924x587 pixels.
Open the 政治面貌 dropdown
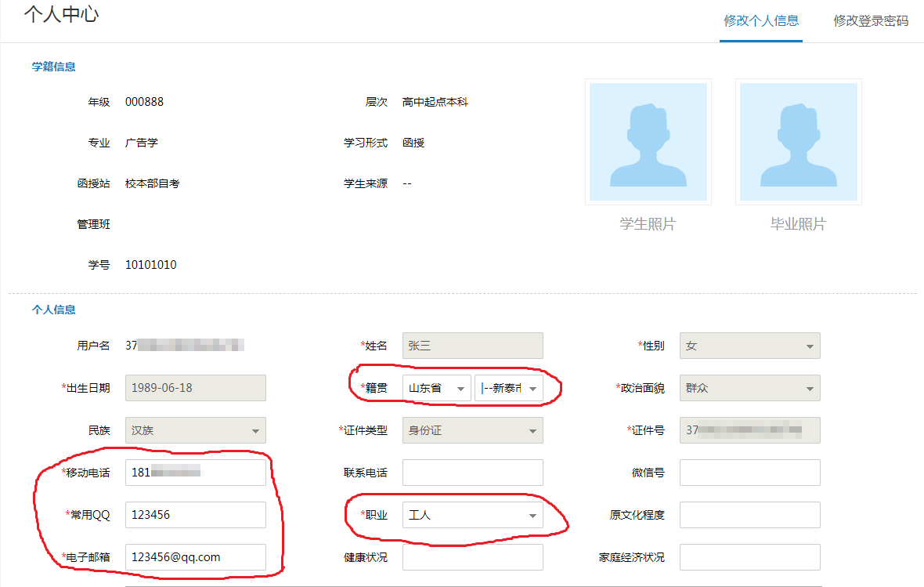coord(749,388)
